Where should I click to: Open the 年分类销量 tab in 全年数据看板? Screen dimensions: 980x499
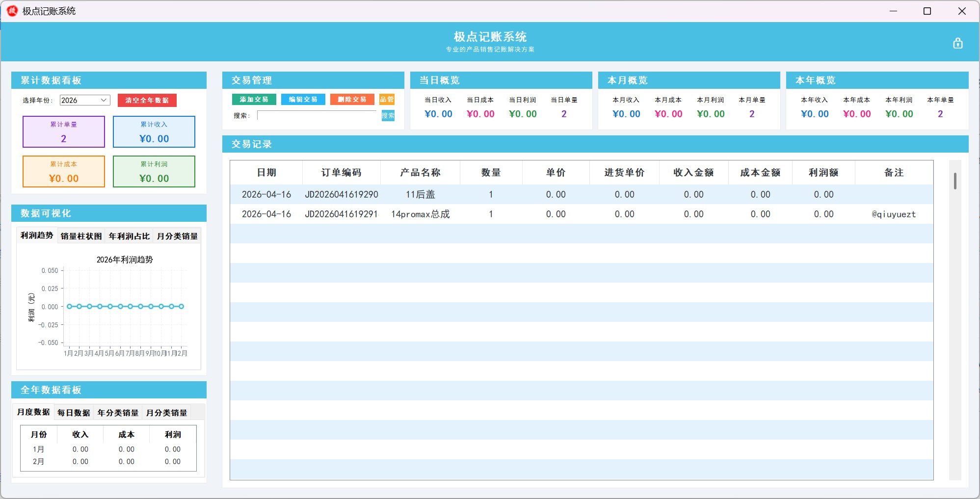118,413
